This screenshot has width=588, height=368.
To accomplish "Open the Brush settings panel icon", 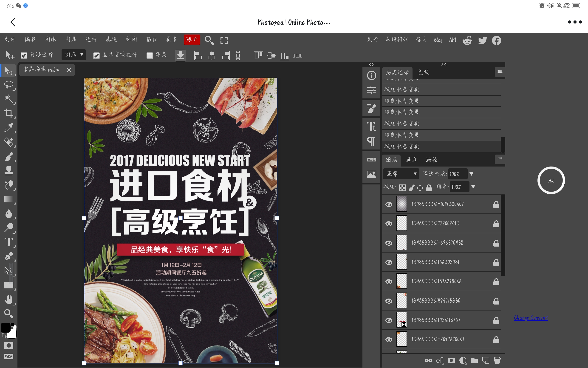I will pyautogui.click(x=371, y=108).
